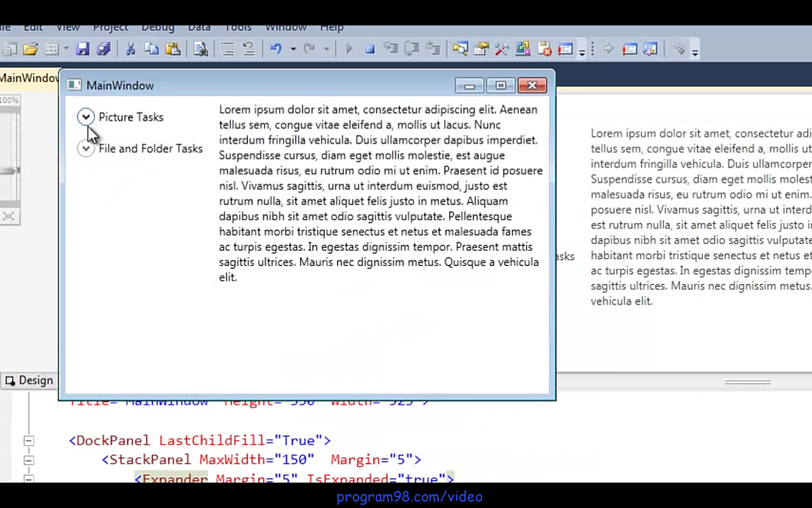Collapse the DockPanel code region in the editor
812x508 pixels.
29,440
